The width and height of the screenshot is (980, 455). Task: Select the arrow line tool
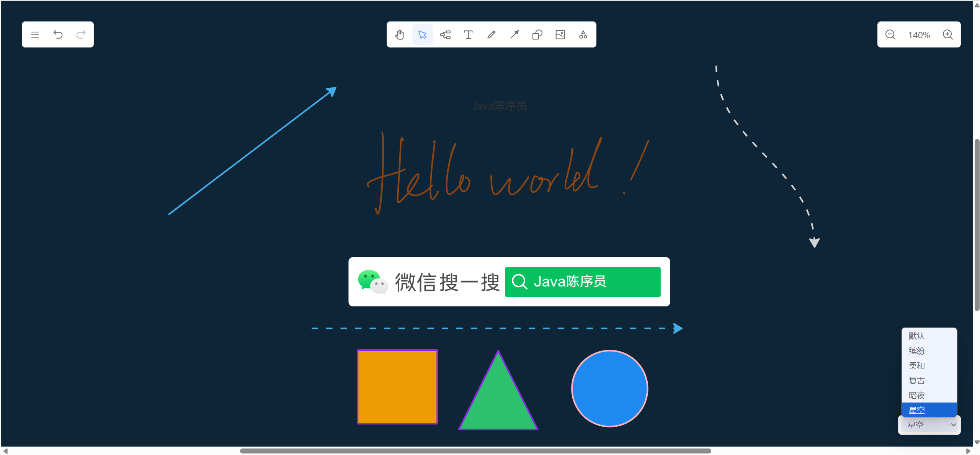pos(514,35)
